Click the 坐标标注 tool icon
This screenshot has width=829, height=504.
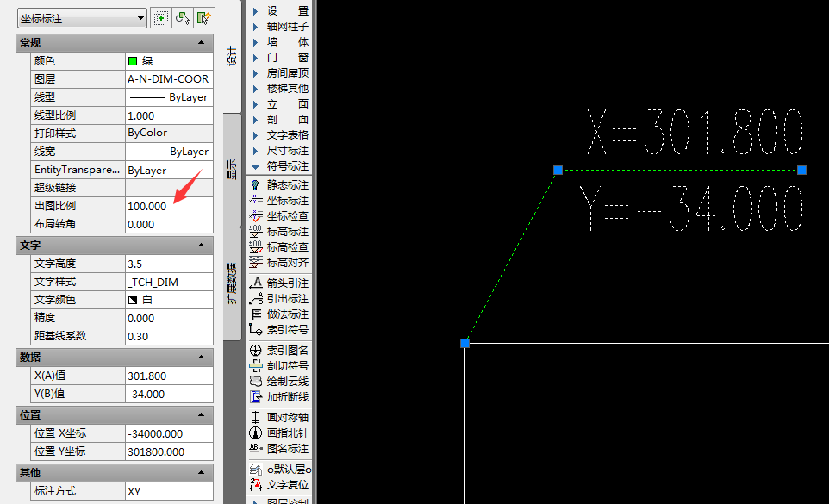tap(255, 200)
